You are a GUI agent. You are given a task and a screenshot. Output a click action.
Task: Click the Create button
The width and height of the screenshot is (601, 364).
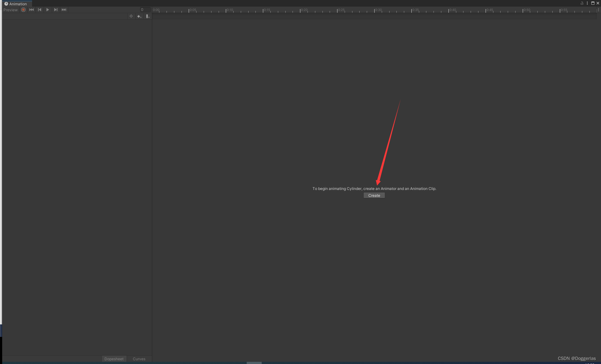374,196
